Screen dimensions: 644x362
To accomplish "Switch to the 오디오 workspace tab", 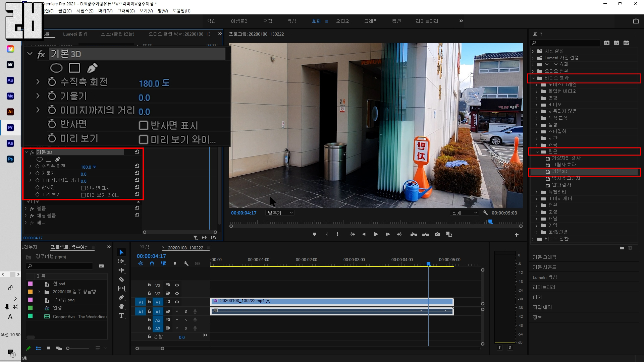I will [x=342, y=21].
